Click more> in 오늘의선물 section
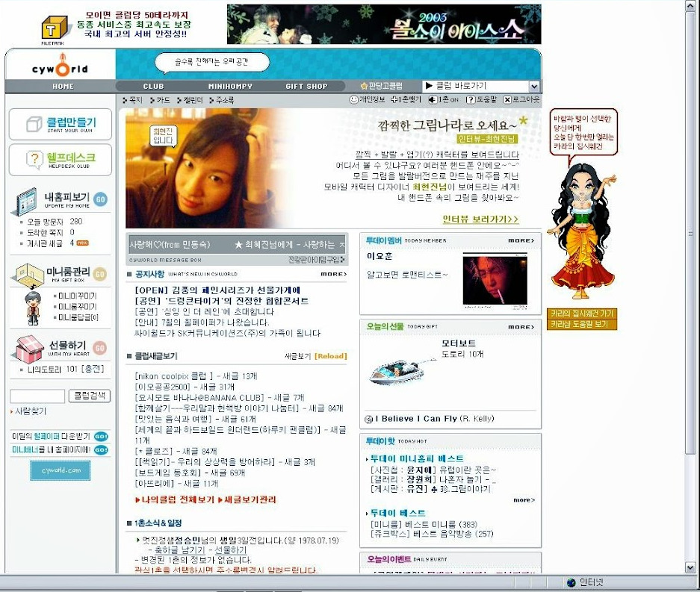This screenshot has height=592, width=700. [x=521, y=327]
